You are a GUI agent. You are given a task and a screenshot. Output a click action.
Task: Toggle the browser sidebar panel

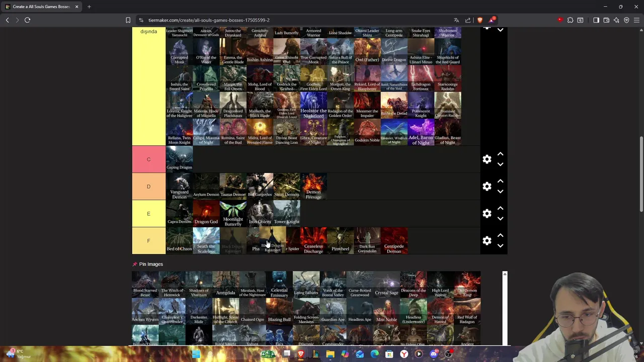click(x=596, y=20)
